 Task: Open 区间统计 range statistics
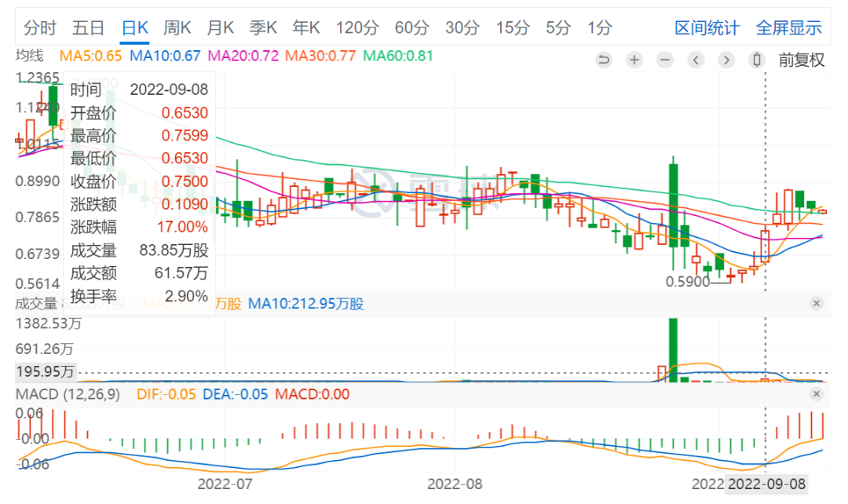pyautogui.click(x=707, y=28)
